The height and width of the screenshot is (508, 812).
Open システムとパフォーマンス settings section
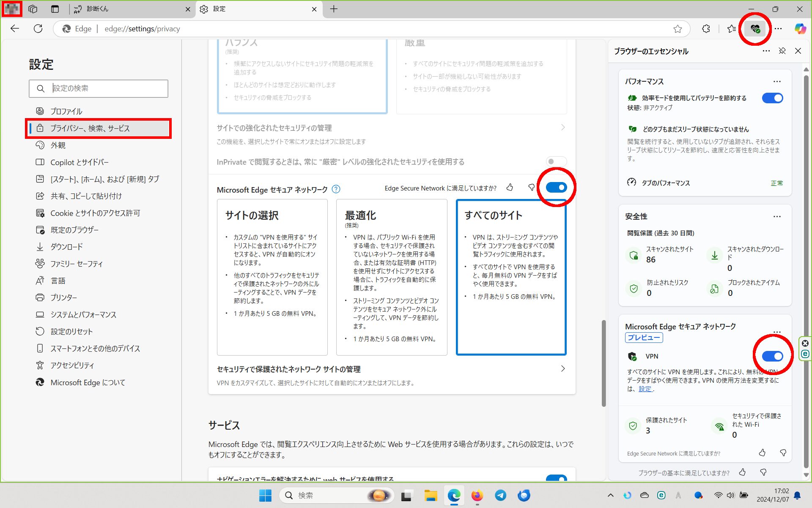(x=99, y=315)
